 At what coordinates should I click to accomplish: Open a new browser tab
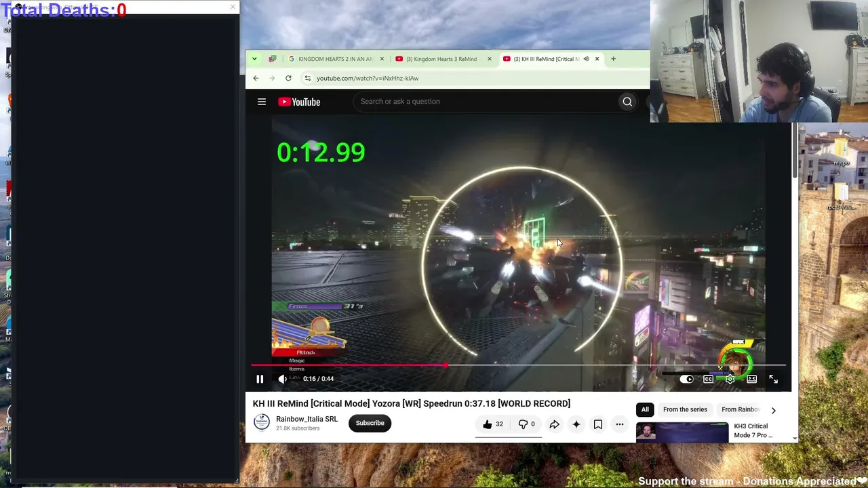click(x=613, y=59)
